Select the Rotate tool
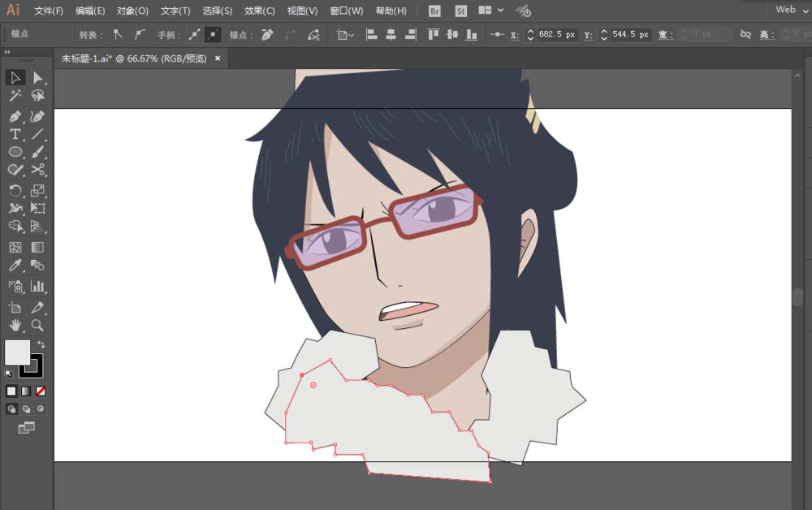812x510 pixels. pyautogui.click(x=15, y=190)
